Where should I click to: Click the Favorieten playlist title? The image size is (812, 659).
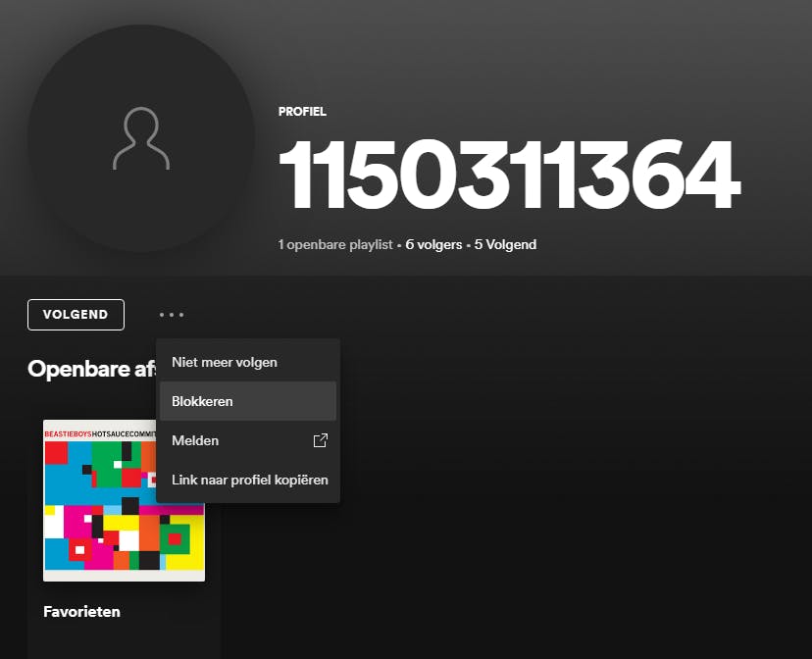[81, 612]
